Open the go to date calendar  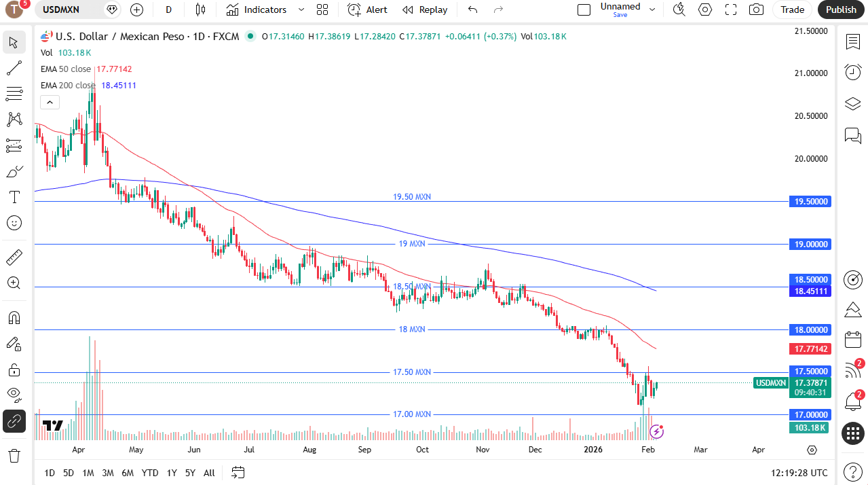click(238, 472)
